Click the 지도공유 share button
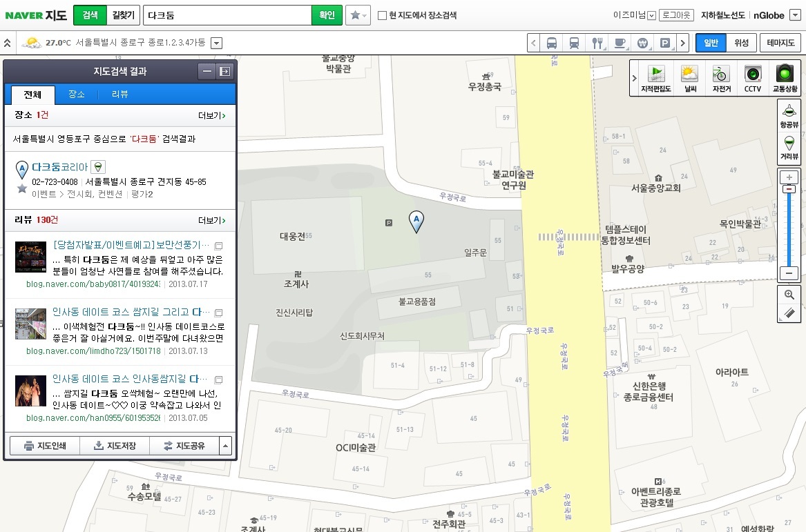This screenshot has width=806, height=532. tap(184, 446)
